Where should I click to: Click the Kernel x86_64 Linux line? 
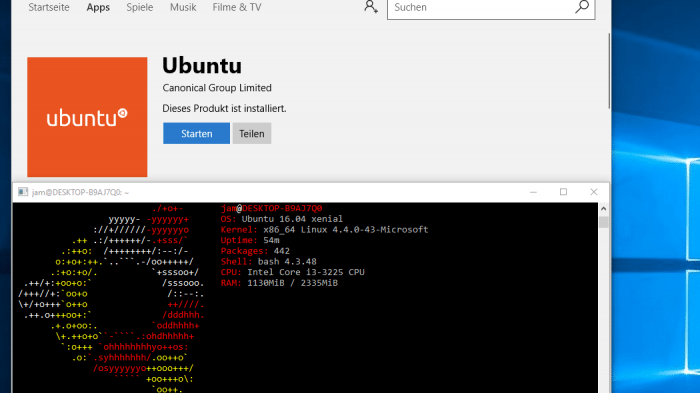(x=325, y=230)
